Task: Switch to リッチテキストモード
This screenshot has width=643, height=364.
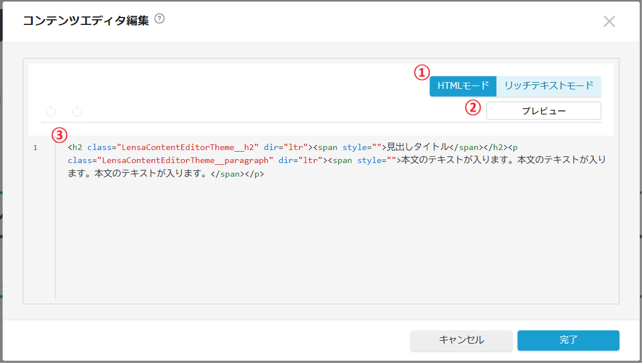Action: pyautogui.click(x=548, y=86)
